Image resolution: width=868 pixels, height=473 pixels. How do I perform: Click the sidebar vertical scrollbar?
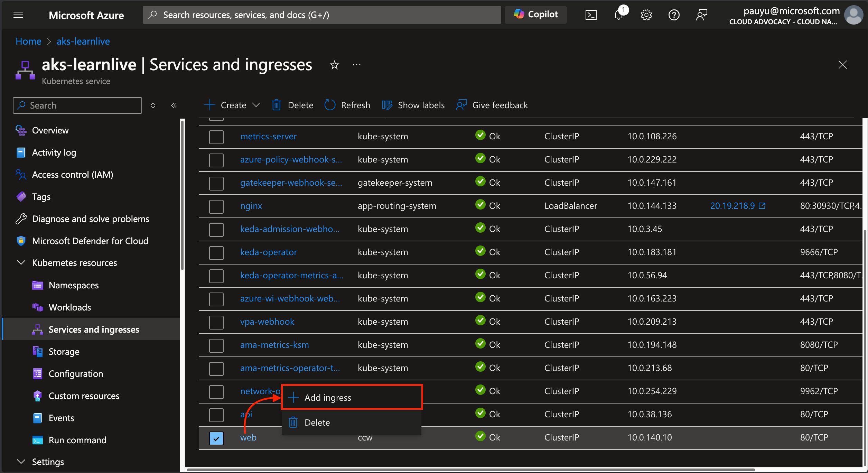point(182,195)
